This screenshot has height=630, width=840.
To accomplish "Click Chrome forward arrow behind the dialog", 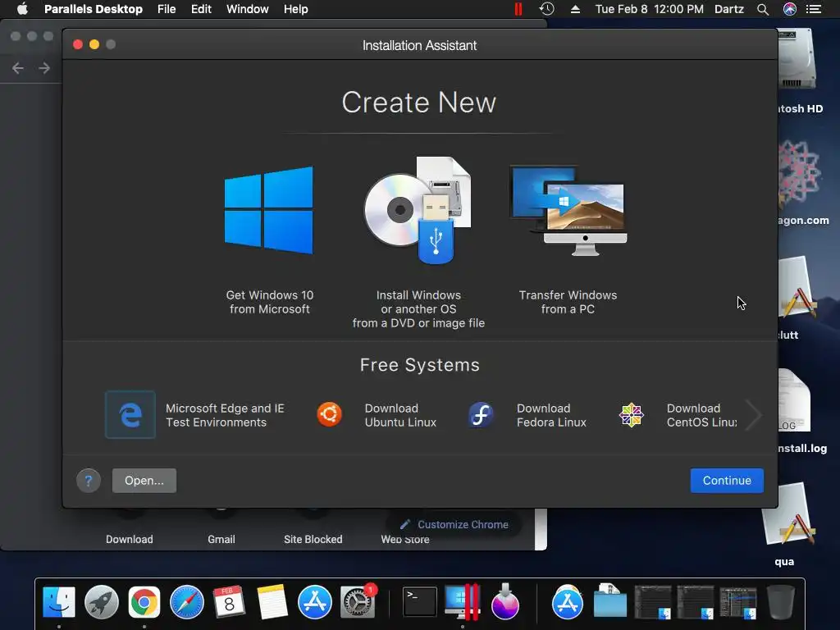I will pos(44,68).
